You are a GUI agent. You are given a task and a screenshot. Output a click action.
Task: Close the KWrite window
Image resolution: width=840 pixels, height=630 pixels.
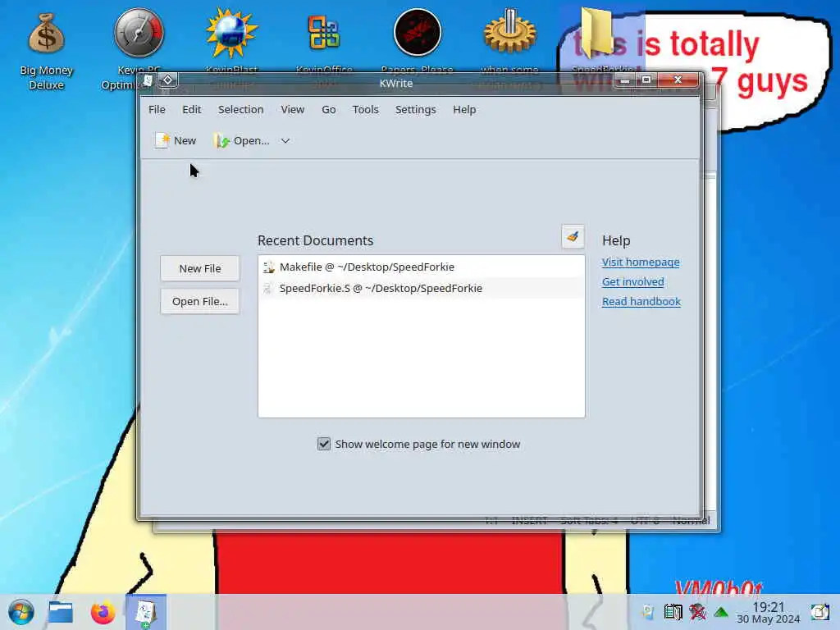tap(678, 80)
